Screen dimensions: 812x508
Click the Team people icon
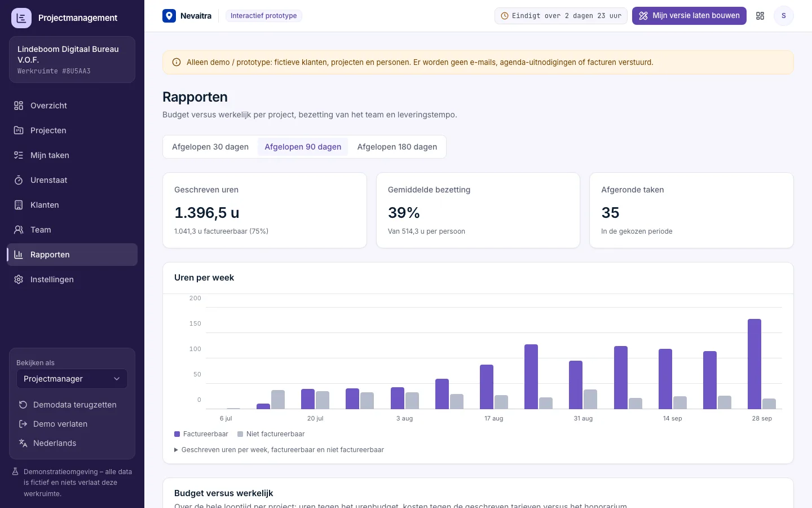click(x=19, y=230)
